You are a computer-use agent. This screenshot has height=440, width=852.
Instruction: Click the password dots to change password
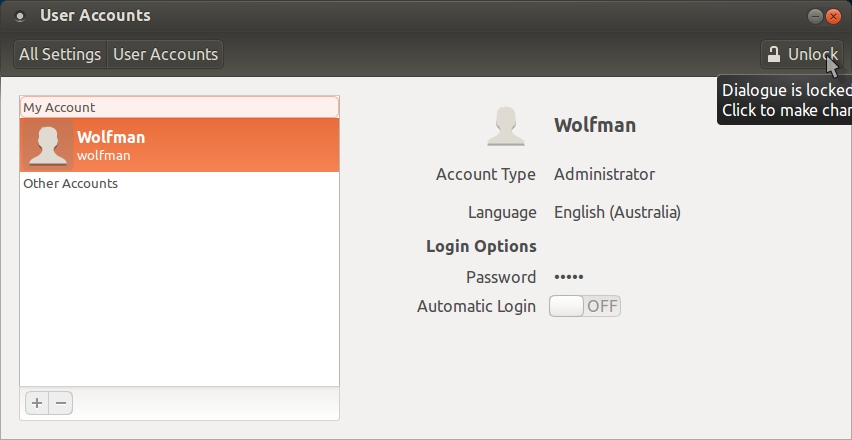[569, 277]
